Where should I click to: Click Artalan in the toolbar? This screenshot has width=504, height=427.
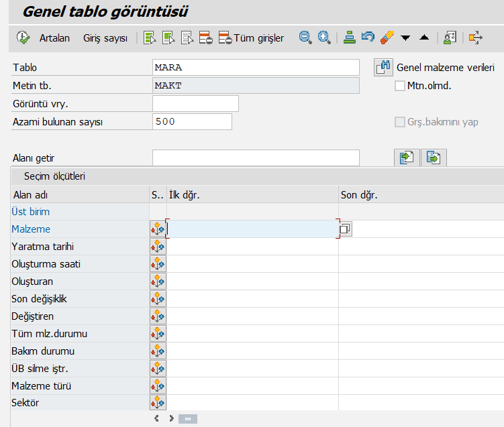(x=54, y=38)
